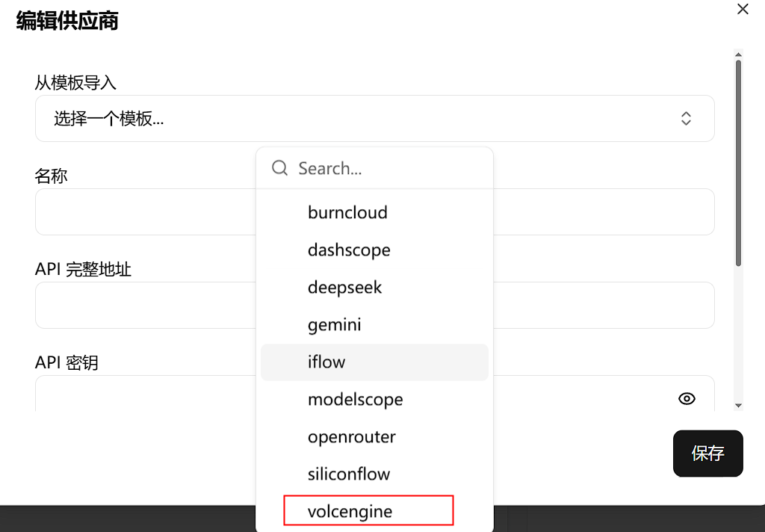
Task: Click the search magnifier icon
Action: click(x=279, y=168)
